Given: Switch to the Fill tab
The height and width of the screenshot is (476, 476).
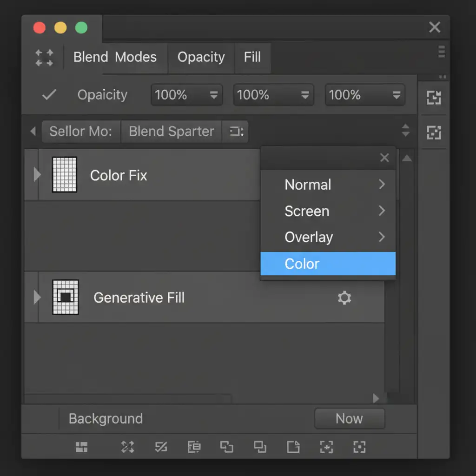Looking at the screenshot, I should point(252,58).
